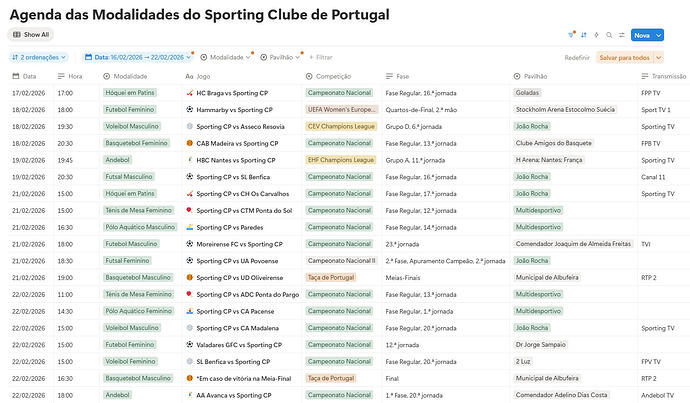Viewport: 690px width, 403px height.
Task: Click the filter icon in top toolbar
Action: pyautogui.click(x=571, y=35)
